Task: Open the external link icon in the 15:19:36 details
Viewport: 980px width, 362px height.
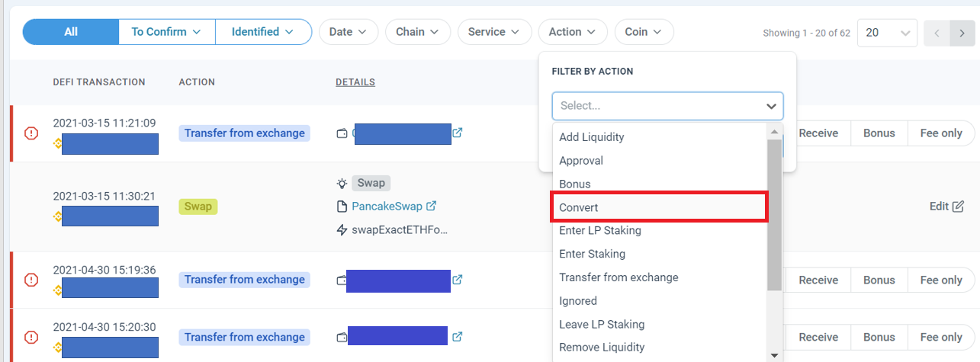Action: 458,280
